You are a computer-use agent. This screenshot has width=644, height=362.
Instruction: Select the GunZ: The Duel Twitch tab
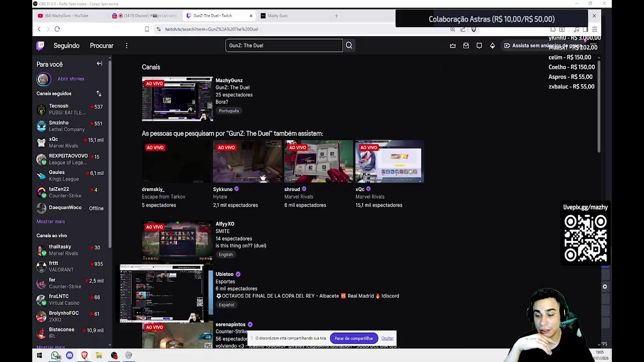click(215, 16)
